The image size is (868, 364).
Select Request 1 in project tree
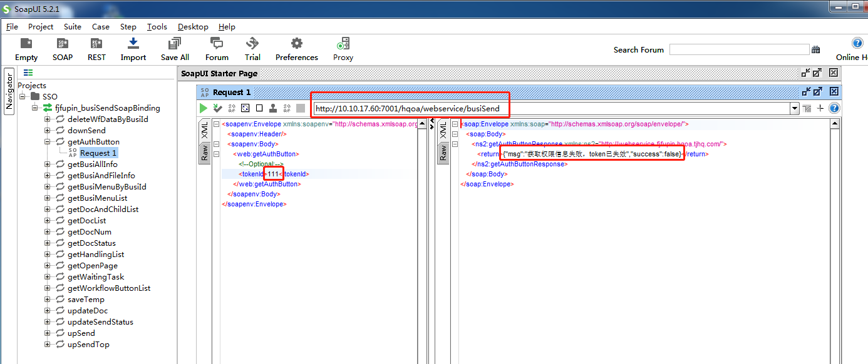(98, 153)
